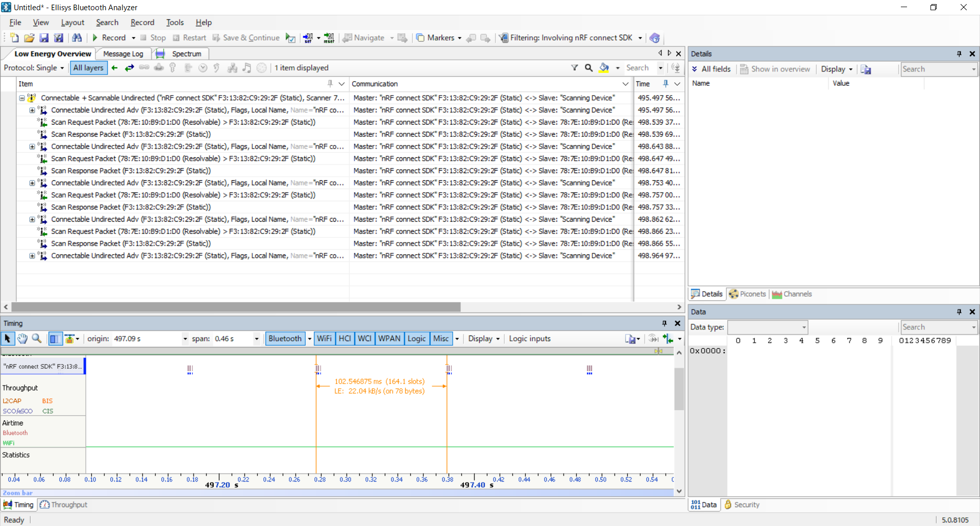Click Save & Continue in the toolbar
The width and height of the screenshot is (980, 526).
click(x=246, y=38)
